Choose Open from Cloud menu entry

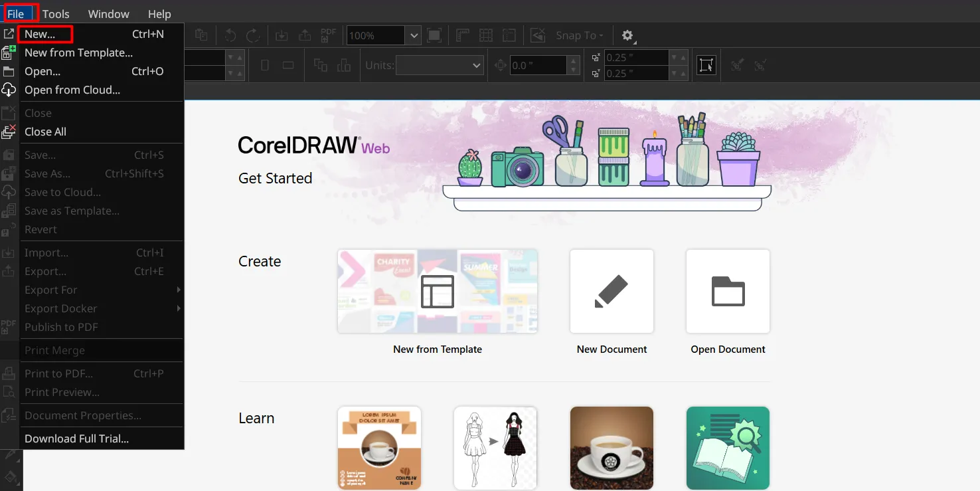click(72, 90)
